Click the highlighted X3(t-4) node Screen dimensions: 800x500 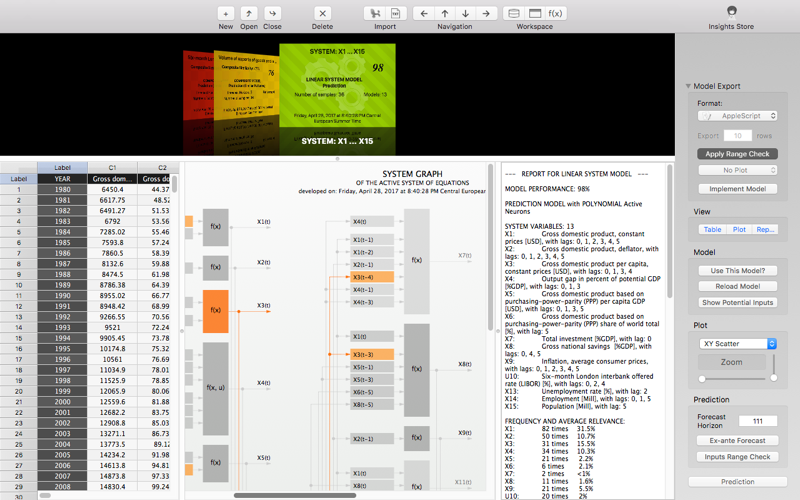pyautogui.click(x=372, y=277)
